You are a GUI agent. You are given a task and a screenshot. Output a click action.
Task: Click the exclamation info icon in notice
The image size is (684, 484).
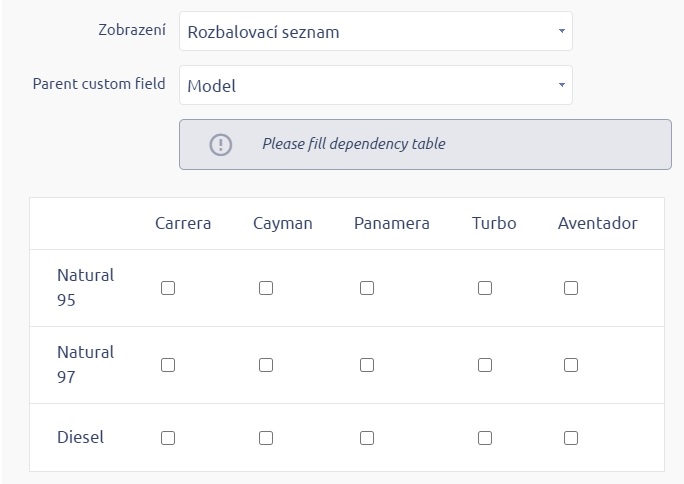(220, 144)
